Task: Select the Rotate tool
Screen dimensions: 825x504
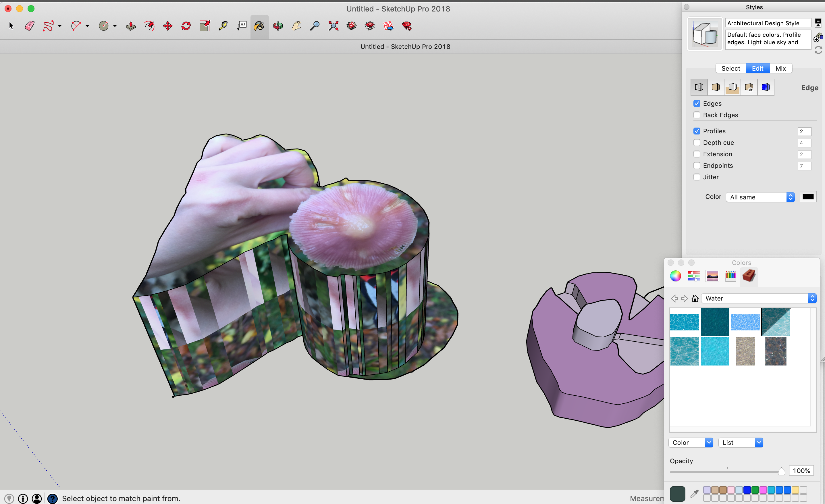Action: [186, 26]
